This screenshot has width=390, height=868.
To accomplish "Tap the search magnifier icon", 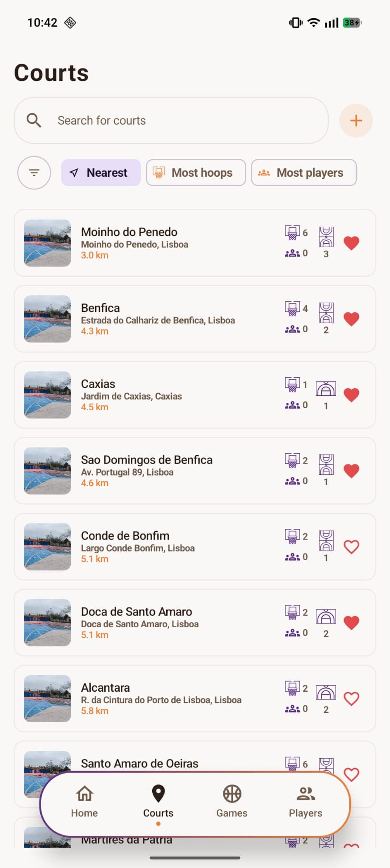I will pos(34,121).
